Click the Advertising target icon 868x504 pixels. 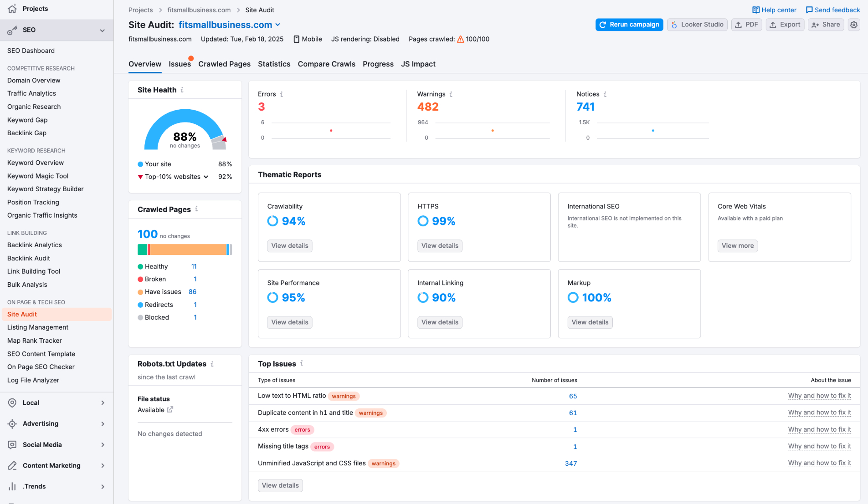click(12, 424)
